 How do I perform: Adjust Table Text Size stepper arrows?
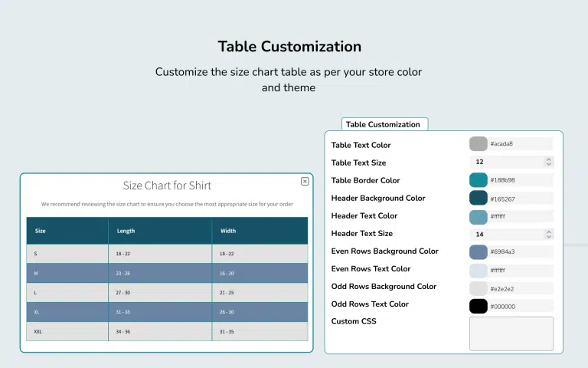click(x=548, y=162)
